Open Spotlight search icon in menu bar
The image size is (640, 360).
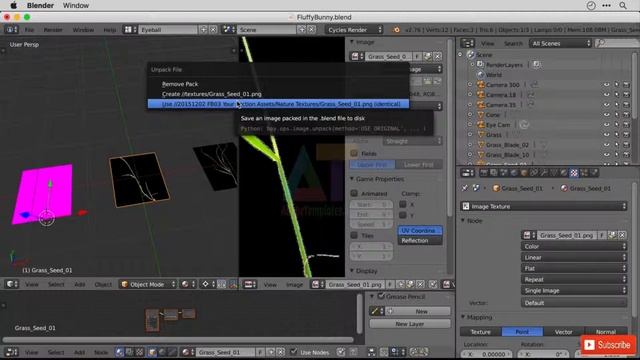click(623, 5)
